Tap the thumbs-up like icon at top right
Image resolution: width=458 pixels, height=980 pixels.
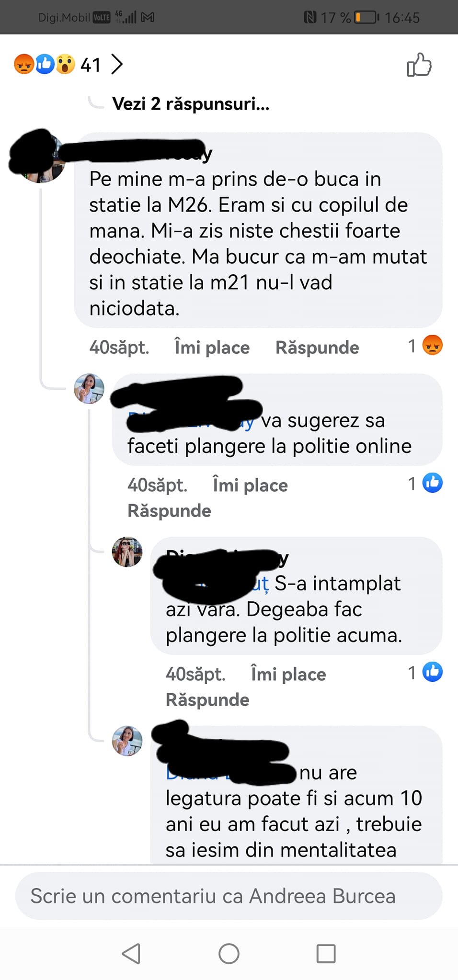[x=419, y=65]
